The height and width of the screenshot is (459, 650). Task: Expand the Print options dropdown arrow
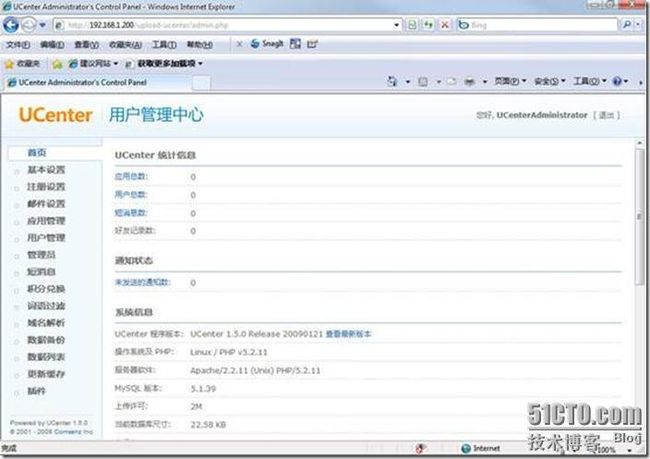[485, 82]
